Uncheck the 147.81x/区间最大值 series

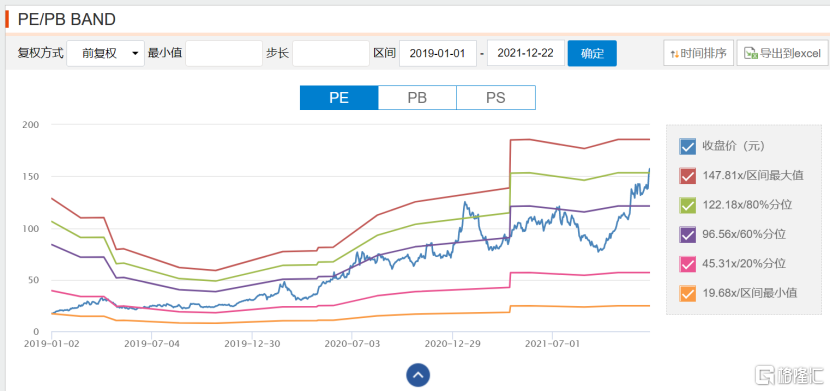[687, 176]
